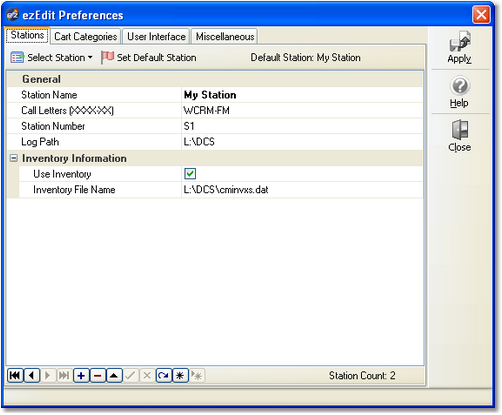Go to previous station record
Viewport: 502px width, 415px height.
coord(32,376)
